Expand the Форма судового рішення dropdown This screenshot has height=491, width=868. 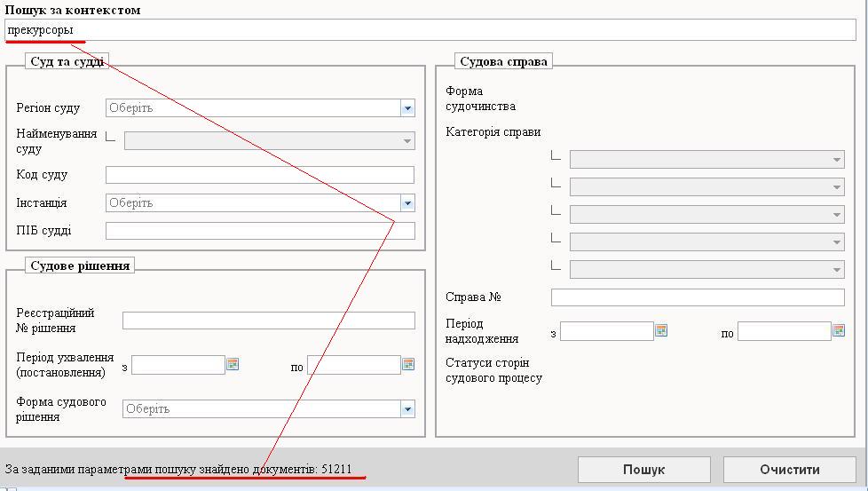pyautogui.click(x=407, y=409)
